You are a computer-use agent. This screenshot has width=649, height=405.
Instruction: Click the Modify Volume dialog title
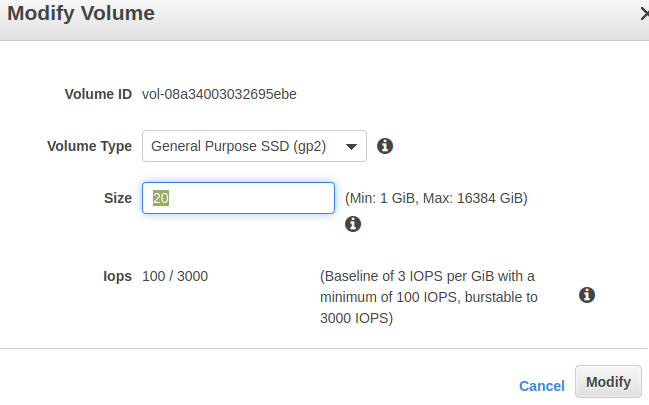[81, 14]
